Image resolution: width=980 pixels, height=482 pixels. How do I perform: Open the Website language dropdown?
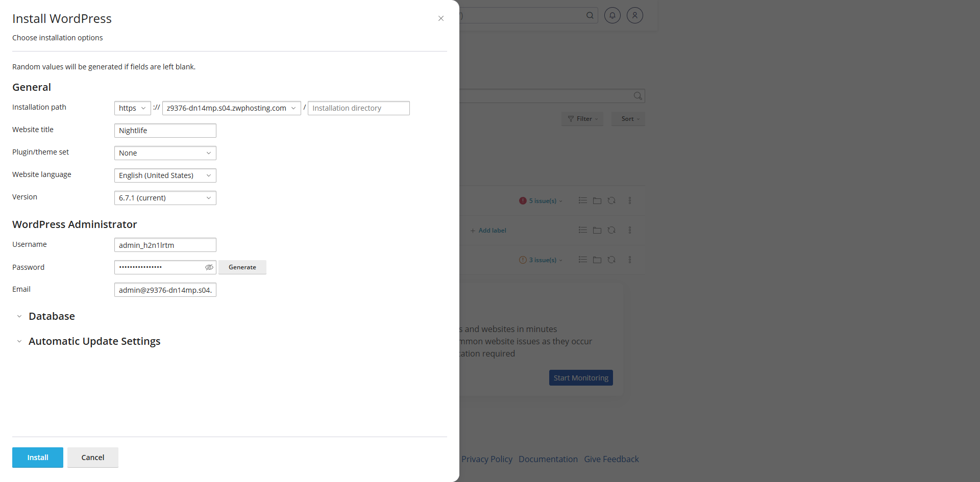165,175
